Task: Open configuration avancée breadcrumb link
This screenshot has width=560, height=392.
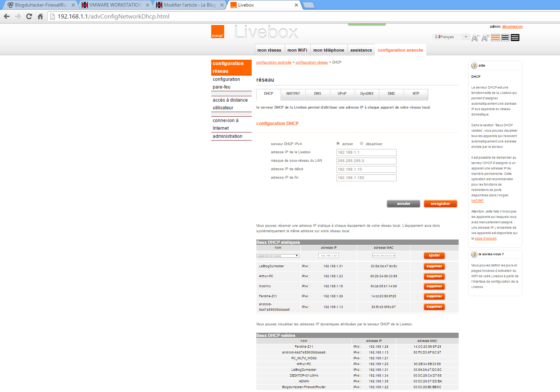Action: point(274,62)
